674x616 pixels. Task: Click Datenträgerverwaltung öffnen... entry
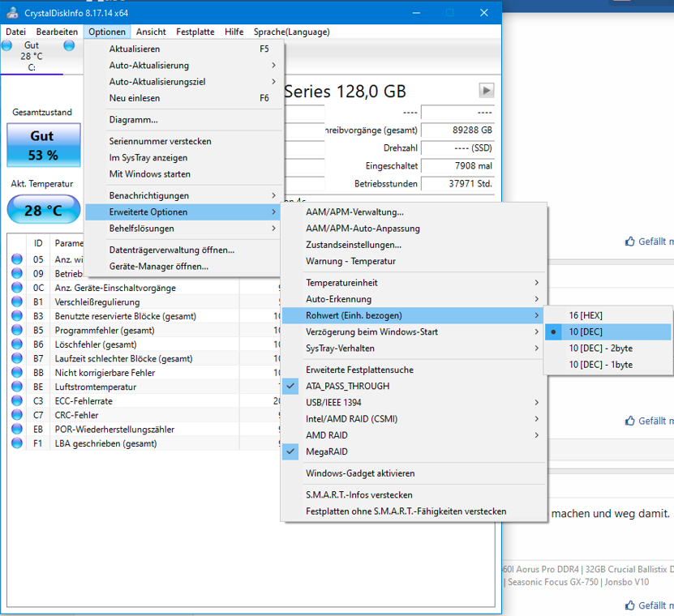coord(183,250)
